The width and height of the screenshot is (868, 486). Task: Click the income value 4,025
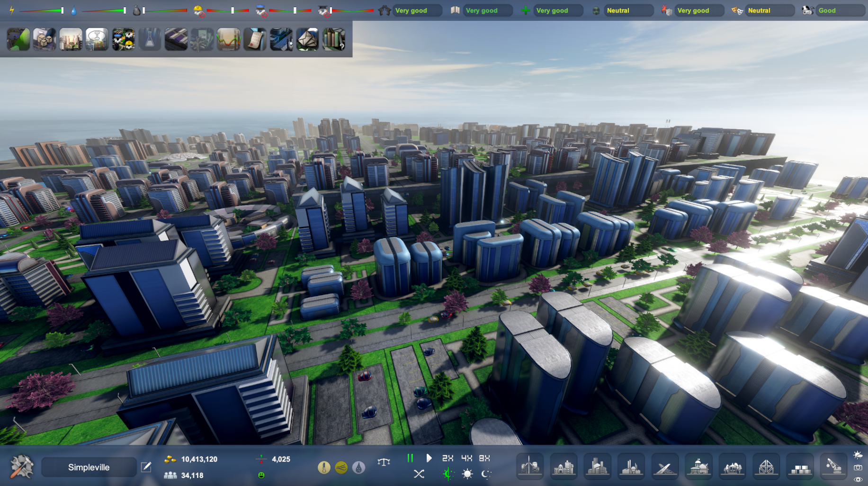(281, 459)
